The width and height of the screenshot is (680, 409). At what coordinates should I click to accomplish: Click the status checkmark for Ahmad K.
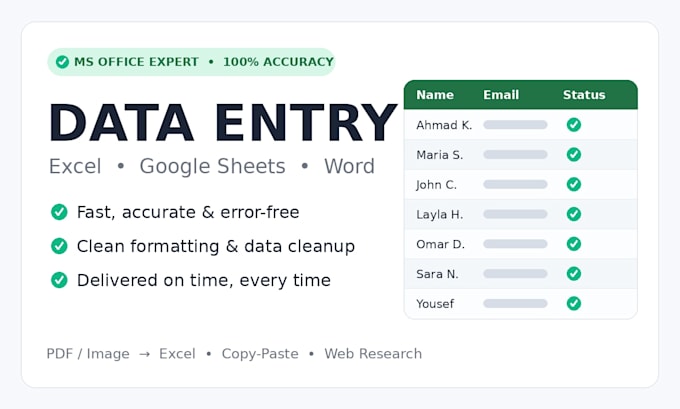click(x=574, y=125)
